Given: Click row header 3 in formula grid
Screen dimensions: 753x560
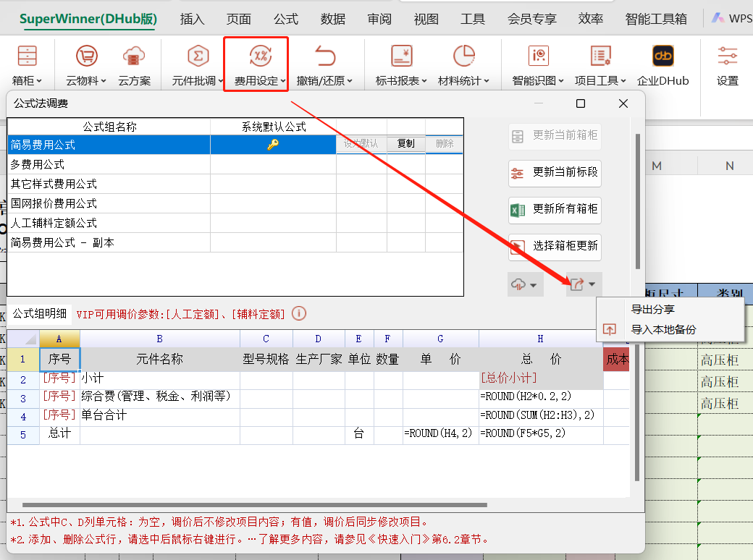Looking at the screenshot, I should click(x=23, y=398).
